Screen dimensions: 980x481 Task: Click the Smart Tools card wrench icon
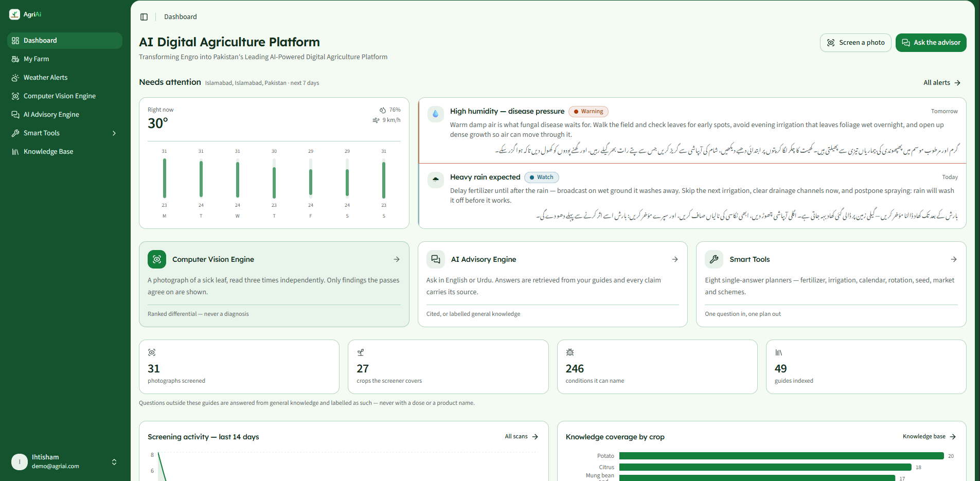tap(714, 259)
